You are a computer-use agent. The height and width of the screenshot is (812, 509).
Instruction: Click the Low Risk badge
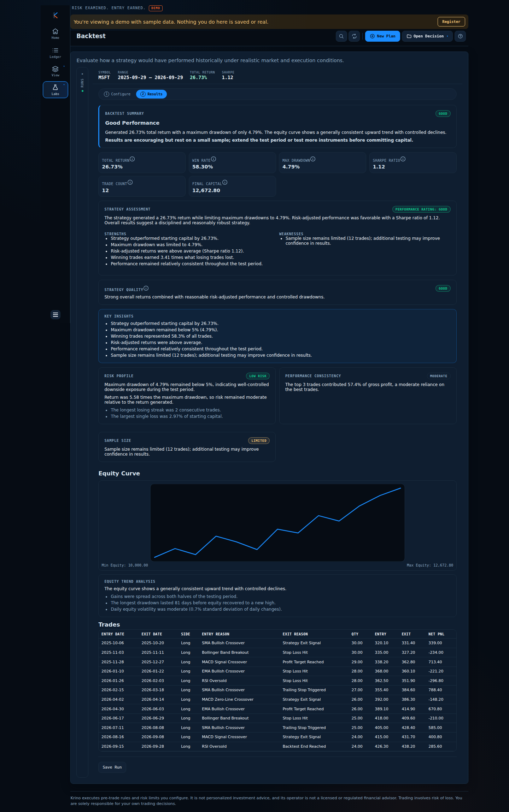[258, 376]
